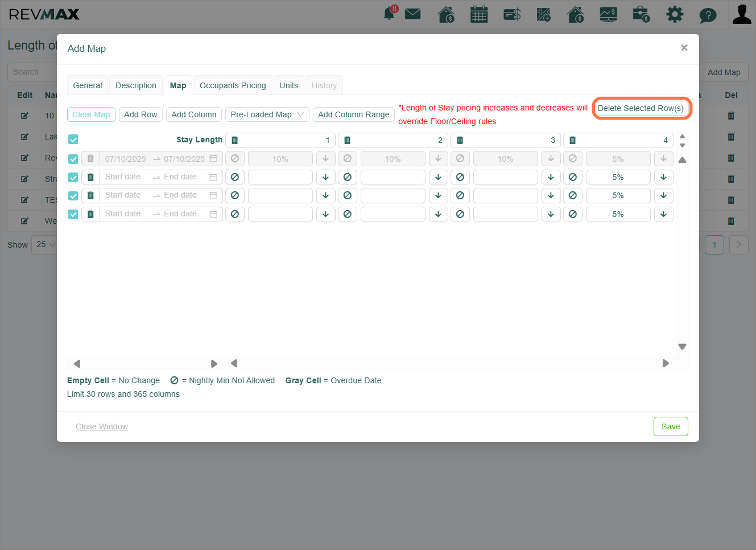Viewport: 756px width, 550px height.
Task: Click the Clear Map button
Action: [x=91, y=114]
